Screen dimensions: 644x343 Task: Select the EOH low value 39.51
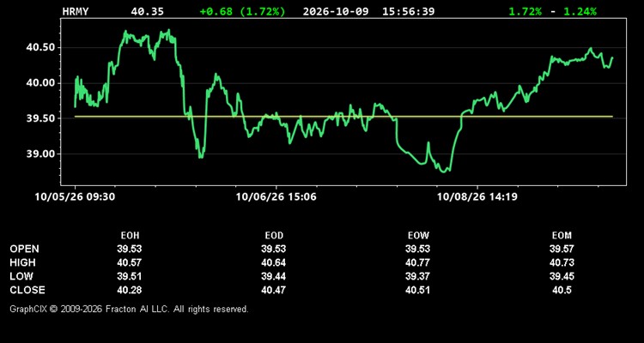130,276
